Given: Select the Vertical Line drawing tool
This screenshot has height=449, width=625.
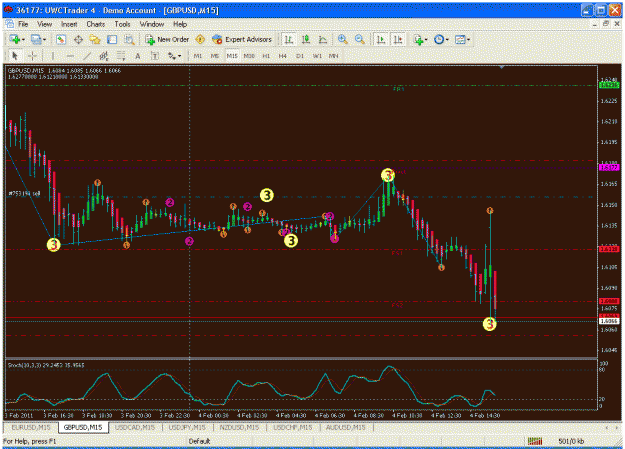Looking at the screenshot, I should click(x=53, y=56).
